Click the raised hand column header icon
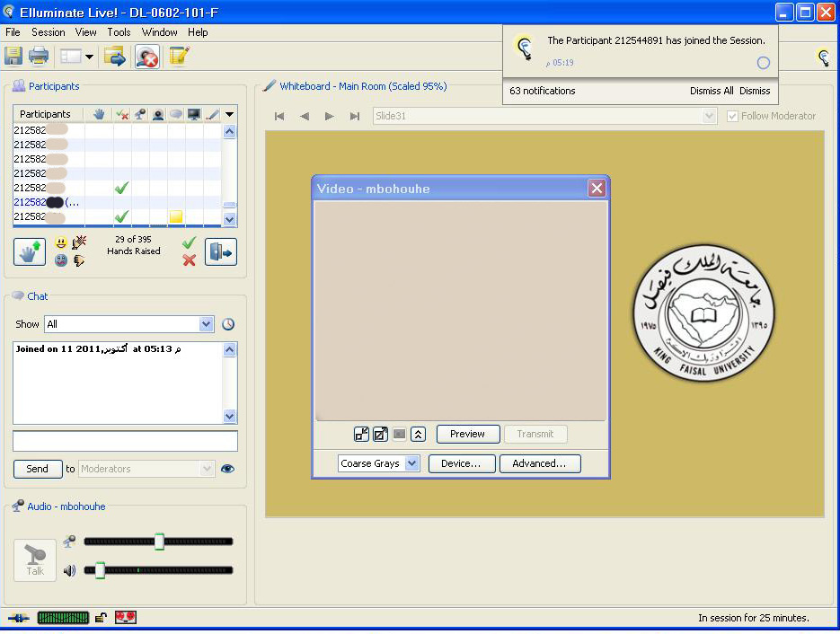Viewport: 840px width, 634px height. [99, 114]
